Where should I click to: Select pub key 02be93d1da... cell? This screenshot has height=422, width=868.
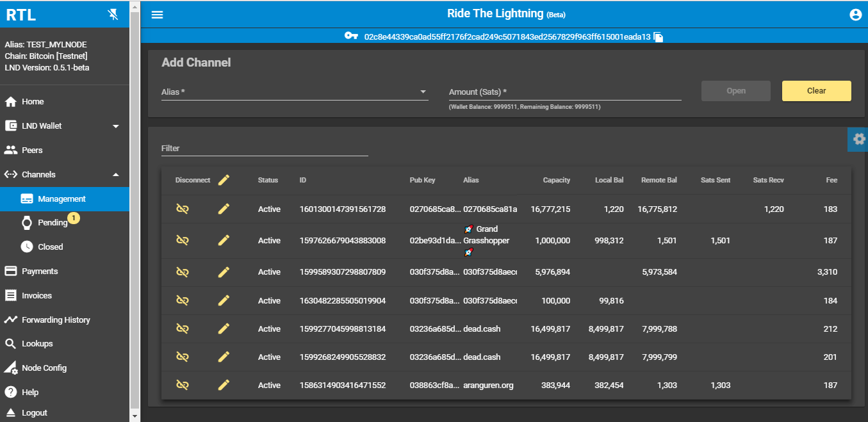click(435, 240)
